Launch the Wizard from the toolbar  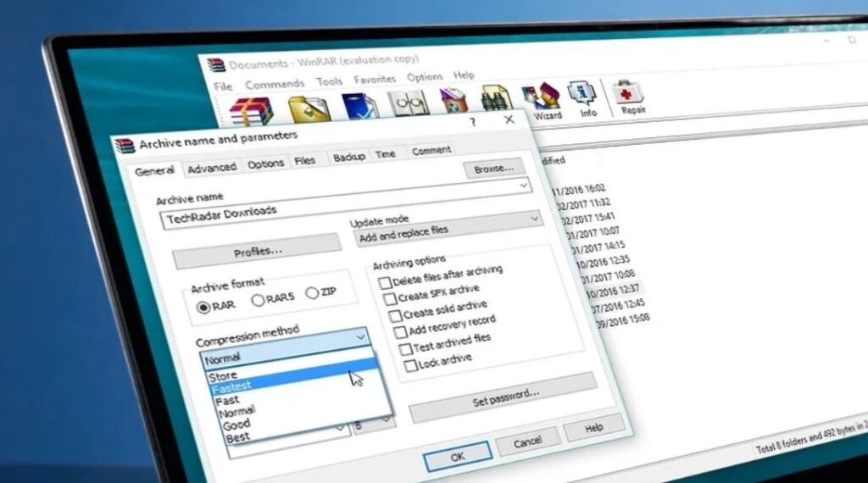point(543,101)
